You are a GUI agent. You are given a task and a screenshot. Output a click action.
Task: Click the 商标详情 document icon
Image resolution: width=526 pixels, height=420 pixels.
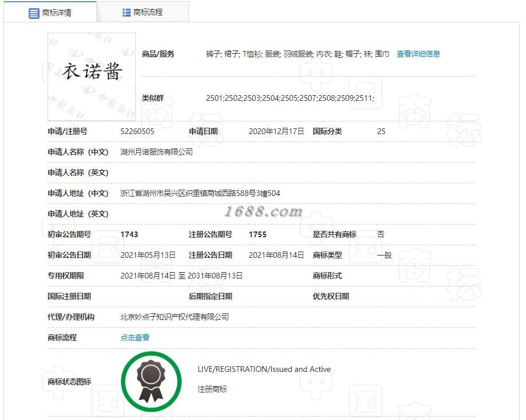[34, 13]
